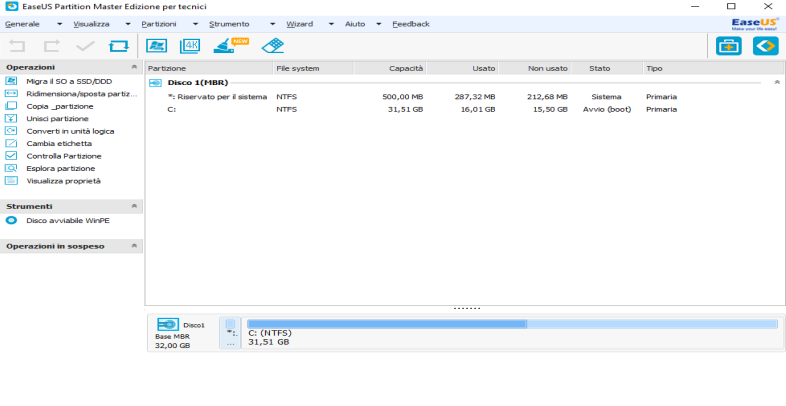Open the Generale menu

[x=22, y=24]
